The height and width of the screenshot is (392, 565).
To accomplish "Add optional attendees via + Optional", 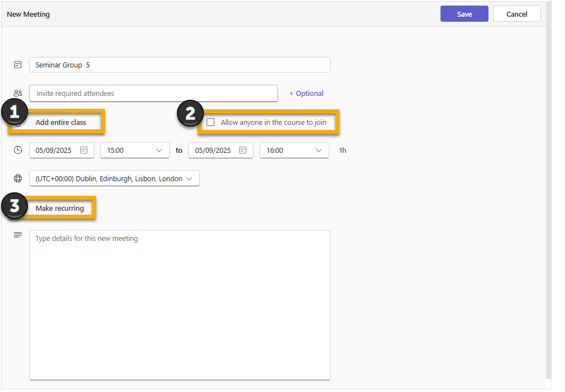I will (x=307, y=94).
